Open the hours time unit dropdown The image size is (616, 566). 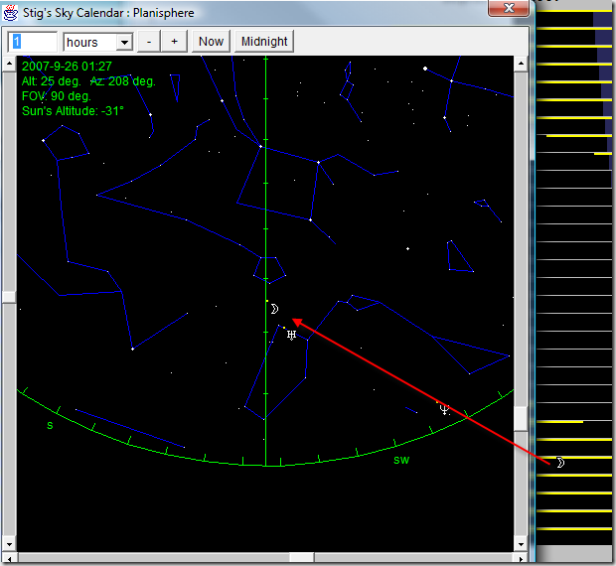point(124,42)
